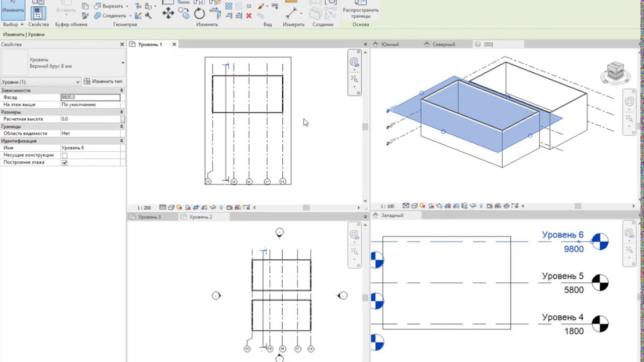Close the Свойства palette
Viewport: 644px width, 362px height.
[122, 44]
